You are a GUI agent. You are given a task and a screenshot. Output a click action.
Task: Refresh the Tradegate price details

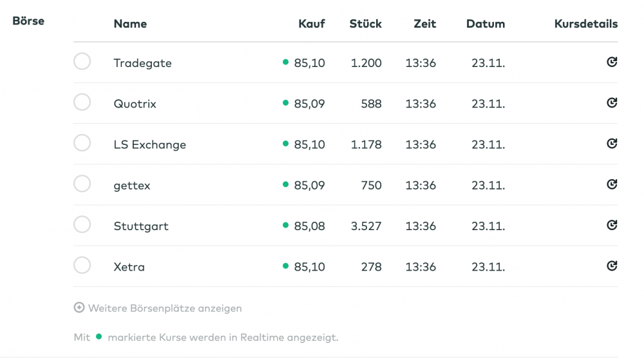coord(612,62)
